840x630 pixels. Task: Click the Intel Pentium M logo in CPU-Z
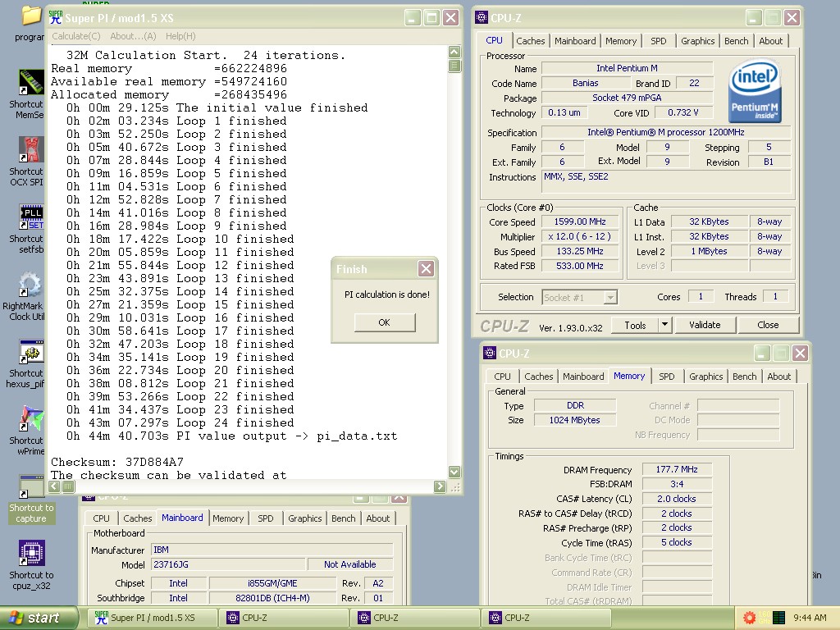coord(755,92)
